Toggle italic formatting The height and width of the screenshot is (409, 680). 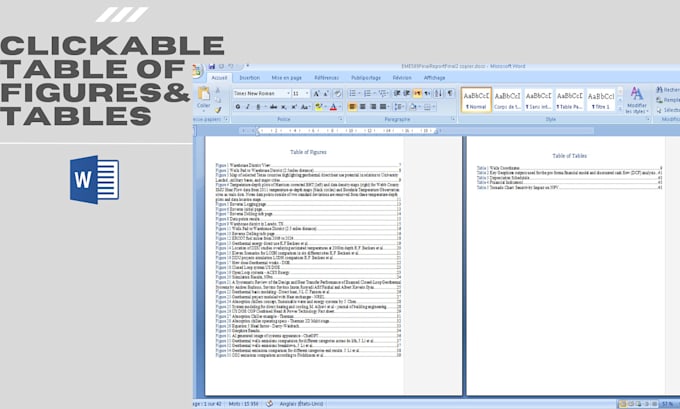[248, 107]
